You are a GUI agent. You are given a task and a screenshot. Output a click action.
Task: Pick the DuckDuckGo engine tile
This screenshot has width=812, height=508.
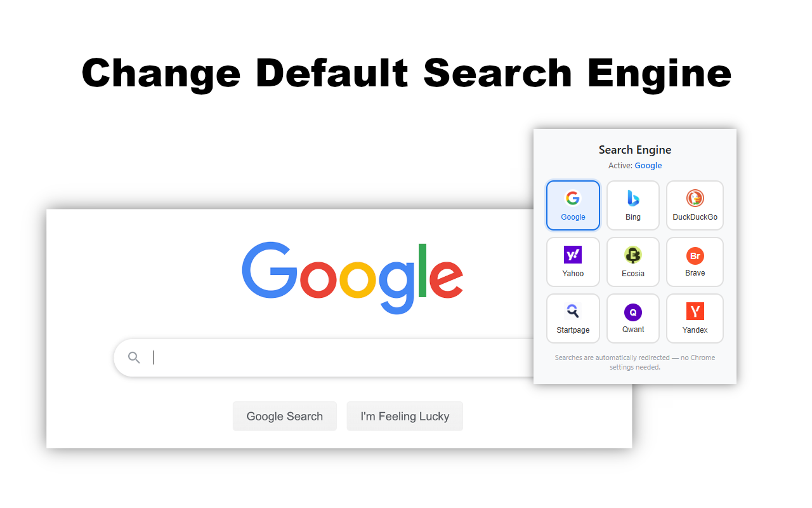pos(695,205)
